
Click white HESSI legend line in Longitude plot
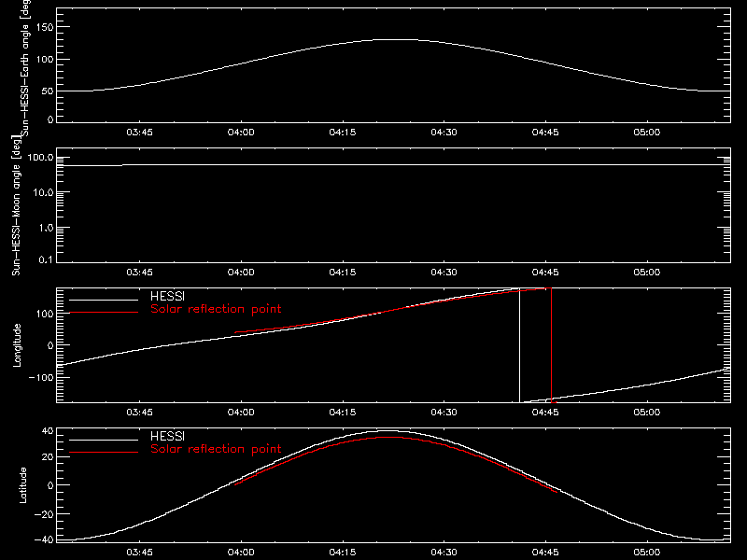click(x=104, y=300)
